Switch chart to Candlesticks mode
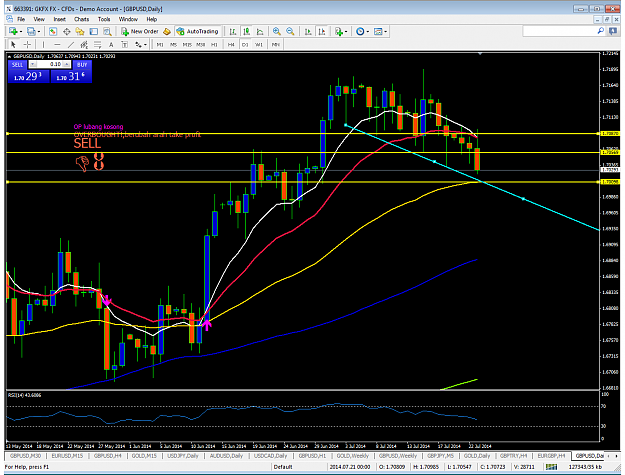This screenshot has width=625, height=475. pos(246,31)
